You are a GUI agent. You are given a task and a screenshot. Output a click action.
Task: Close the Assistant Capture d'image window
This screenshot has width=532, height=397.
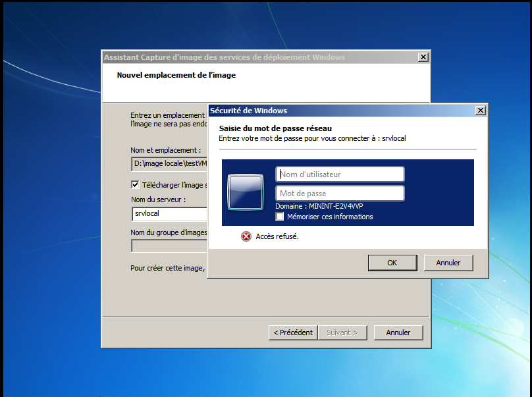click(423, 57)
